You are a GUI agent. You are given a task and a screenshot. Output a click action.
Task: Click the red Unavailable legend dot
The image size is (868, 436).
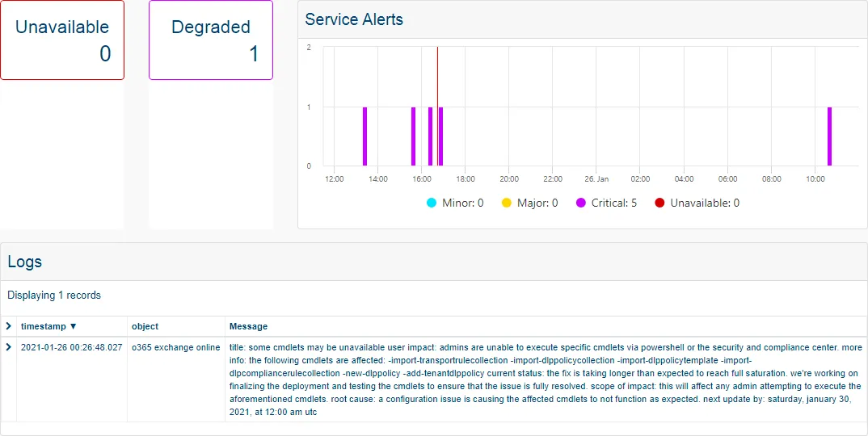pyautogui.click(x=659, y=203)
